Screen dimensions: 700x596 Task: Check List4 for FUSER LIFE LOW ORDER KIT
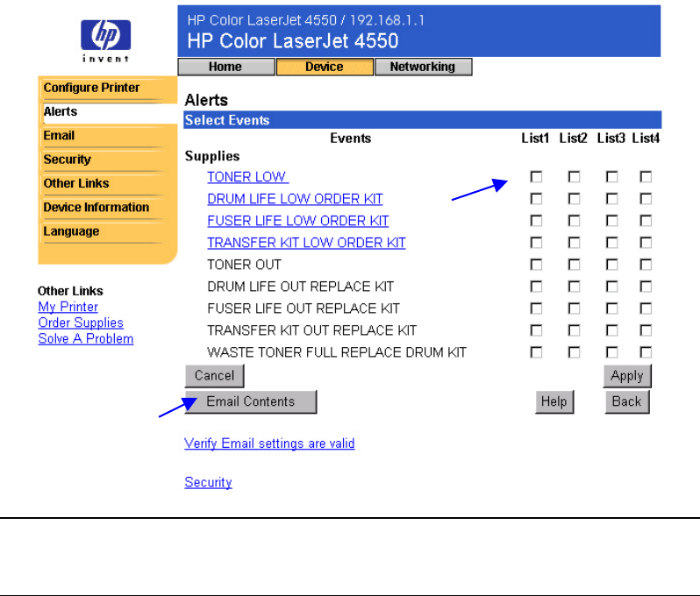pos(646,220)
